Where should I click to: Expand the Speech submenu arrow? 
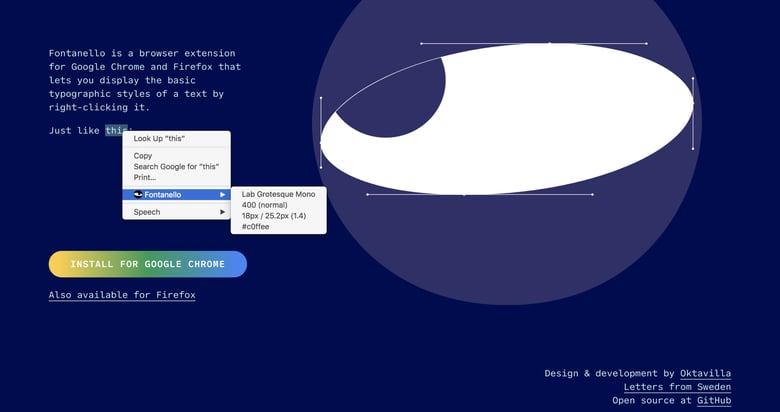tap(222, 212)
